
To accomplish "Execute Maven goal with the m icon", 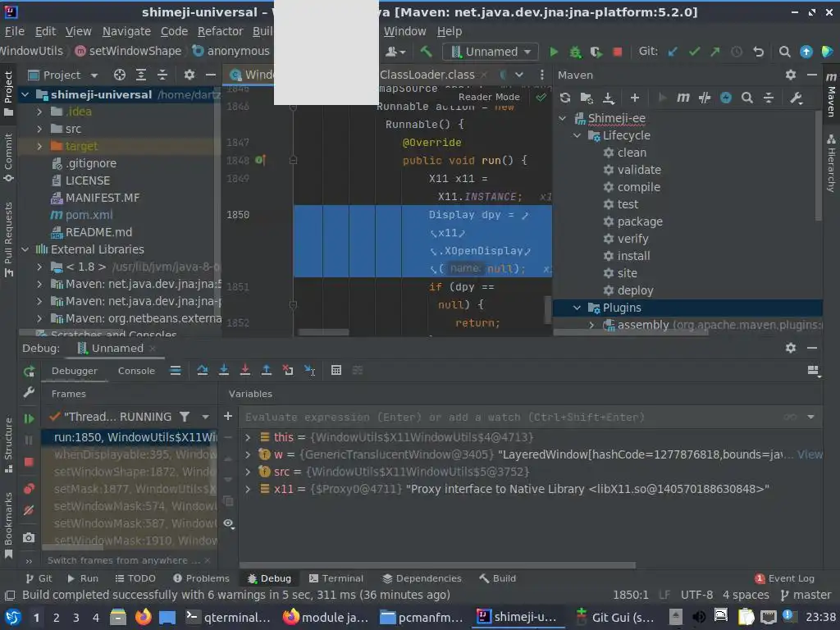I will click(682, 98).
